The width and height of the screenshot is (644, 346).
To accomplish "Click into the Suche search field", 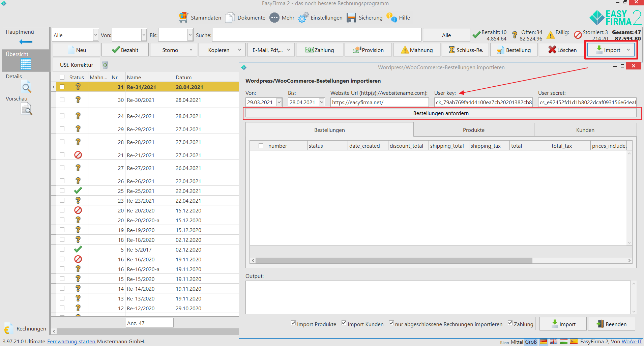I will click(x=317, y=35).
